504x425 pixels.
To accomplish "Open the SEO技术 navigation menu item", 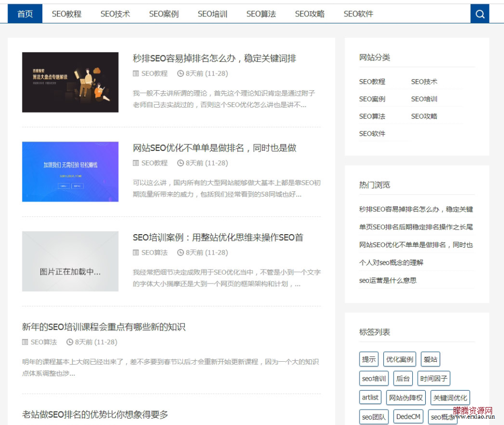I will tap(115, 14).
